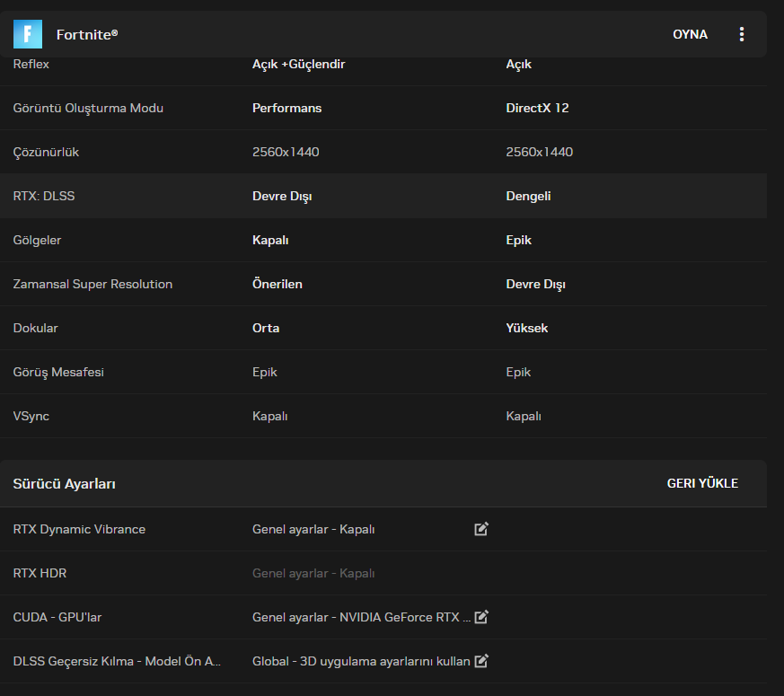Click the Dokular row label
Image resolution: width=784 pixels, height=696 pixels.
point(36,328)
